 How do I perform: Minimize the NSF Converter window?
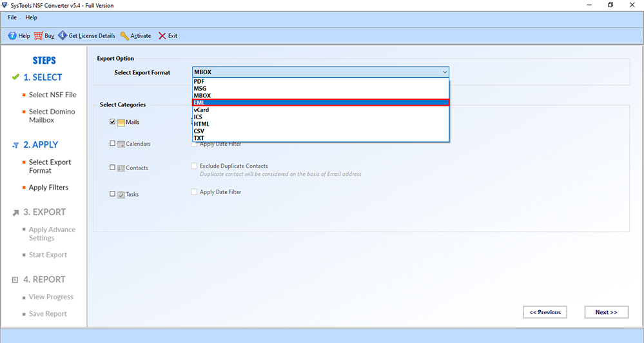tap(590, 5)
